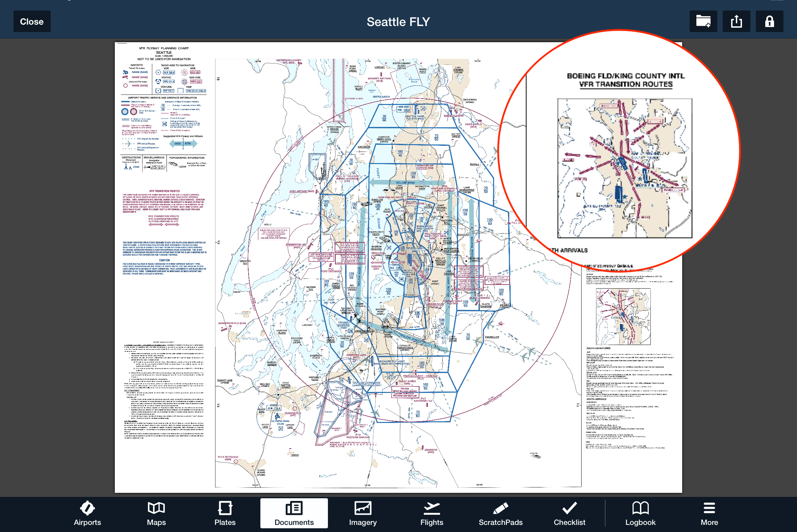Image resolution: width=797 pixels, height=532 pixels.
Task: Tap the share icon to export Seattle FLY
Action: click(736, 21)
